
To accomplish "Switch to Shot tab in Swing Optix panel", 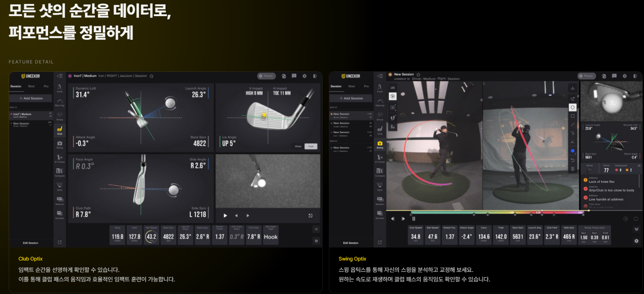I will coord(351,86).
